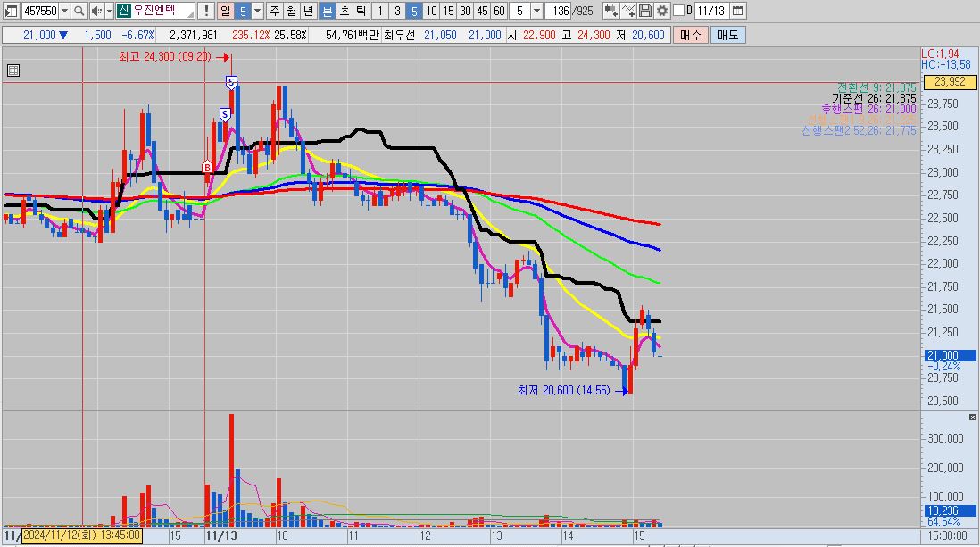Click the yellow 23,992 price label
This screenshot has height=547, width=980.
(x=950, y=82)
